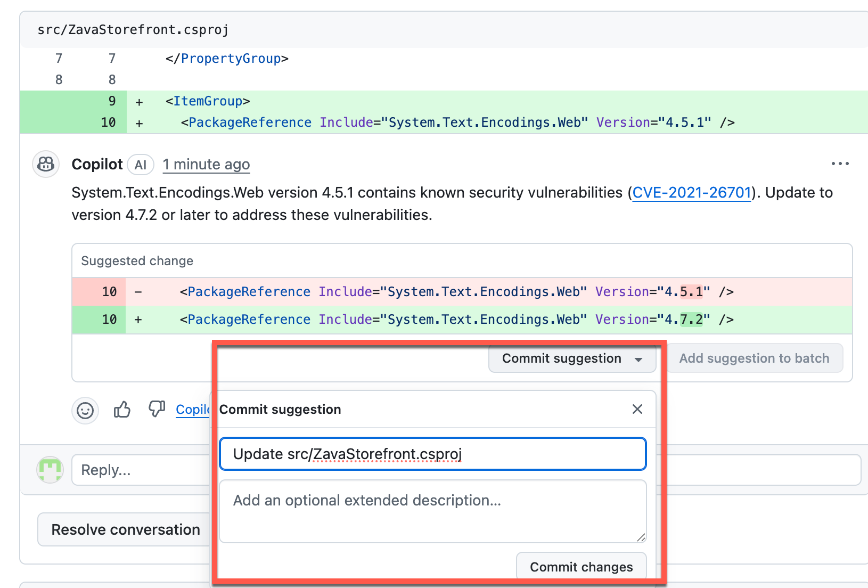Click the AI badge beside Copilot
The width and height of the screenshot is (868, 588).
point(140,165)
